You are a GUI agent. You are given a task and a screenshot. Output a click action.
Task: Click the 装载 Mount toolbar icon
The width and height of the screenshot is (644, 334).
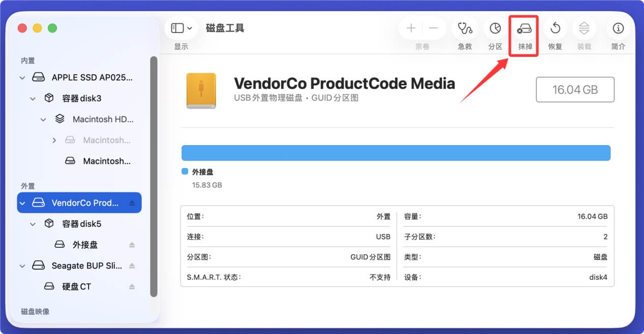[x=584, y=28]
